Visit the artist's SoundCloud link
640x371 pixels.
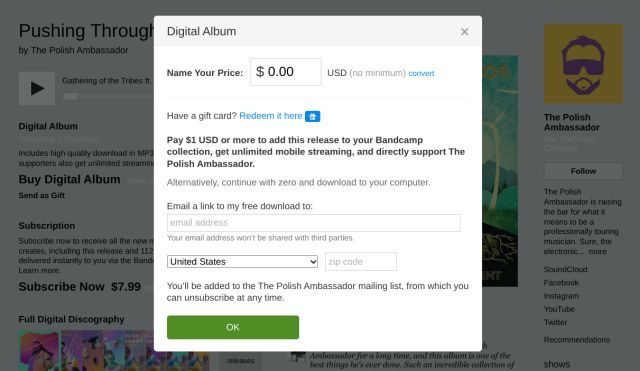click(565, 269)
